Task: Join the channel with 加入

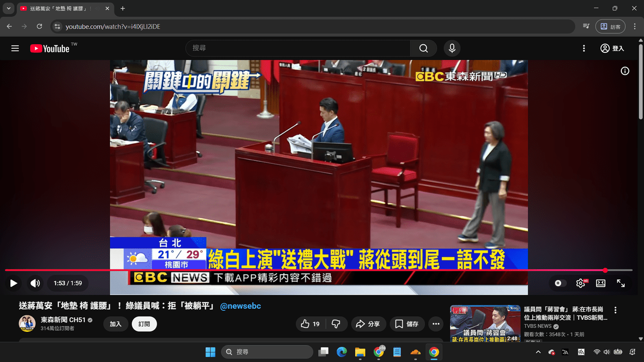Action: pos(116,324)
